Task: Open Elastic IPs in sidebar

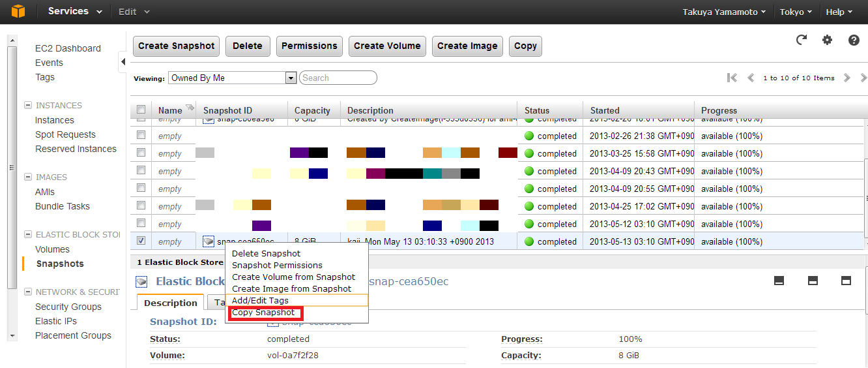Action: [x=56, y=321]
